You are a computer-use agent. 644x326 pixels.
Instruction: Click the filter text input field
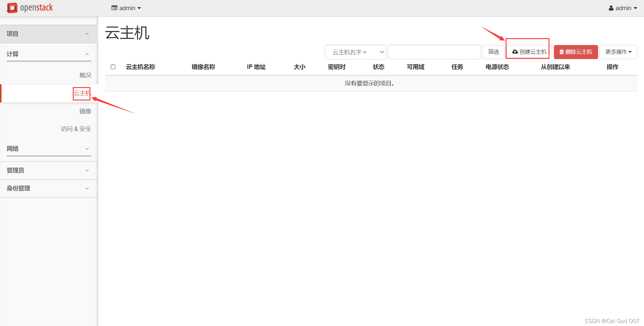point(434,52)
